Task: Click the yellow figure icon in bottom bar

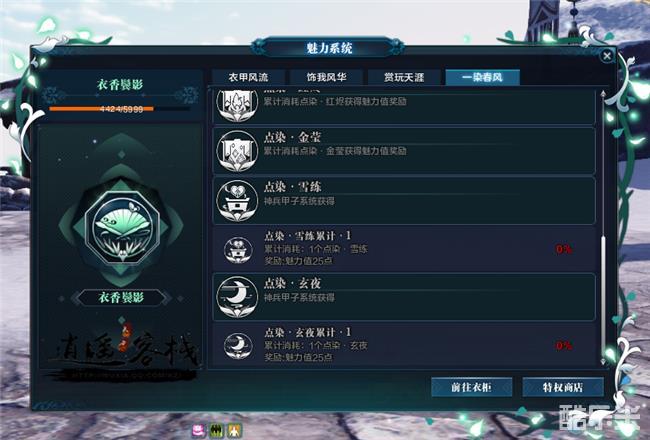Action: [x=234, y=430]
